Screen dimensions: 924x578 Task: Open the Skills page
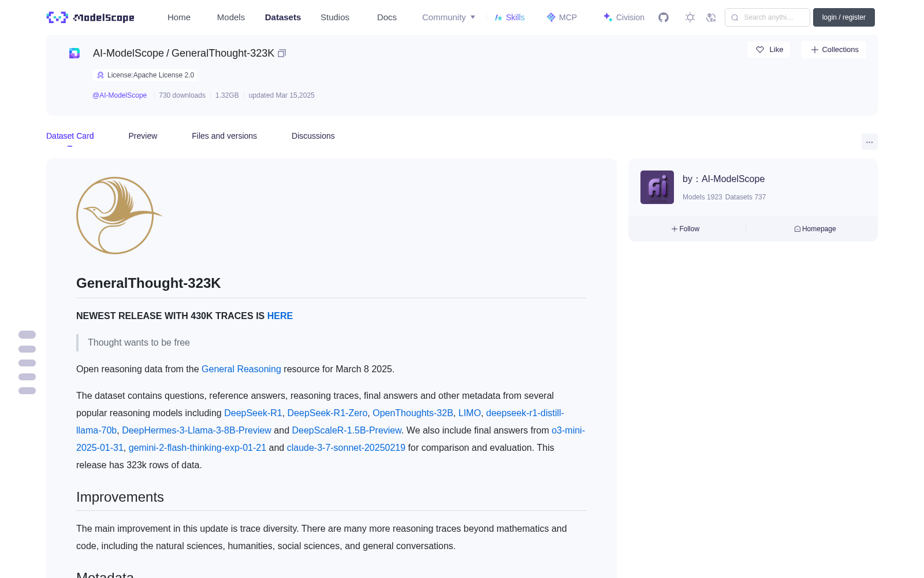tap(509, 17)
